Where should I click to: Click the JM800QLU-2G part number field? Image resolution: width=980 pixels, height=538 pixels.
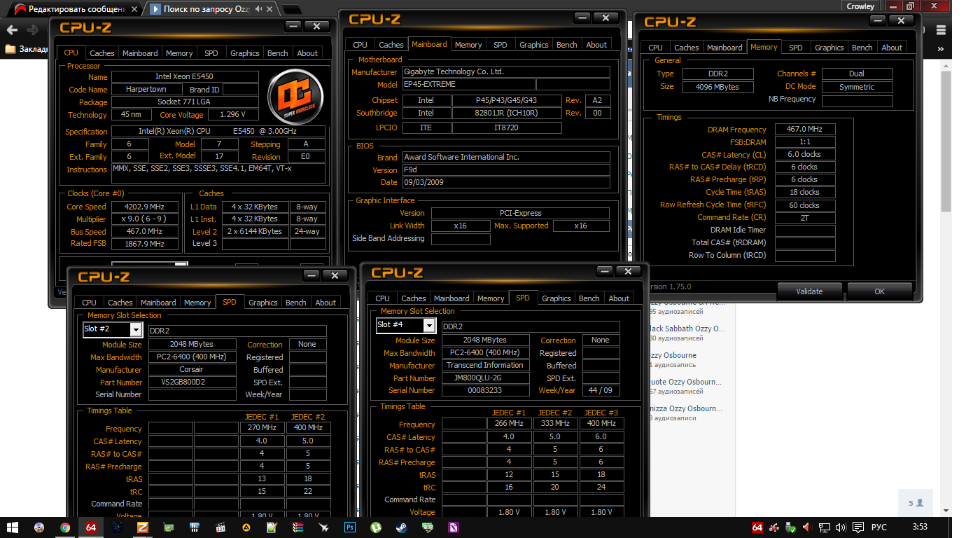point(487,378)
